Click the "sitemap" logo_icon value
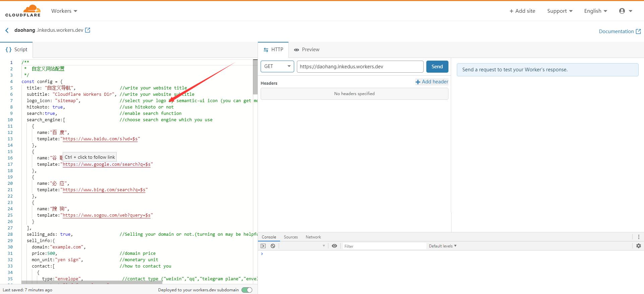Viewport: 644px width, 294px height. 66,101
